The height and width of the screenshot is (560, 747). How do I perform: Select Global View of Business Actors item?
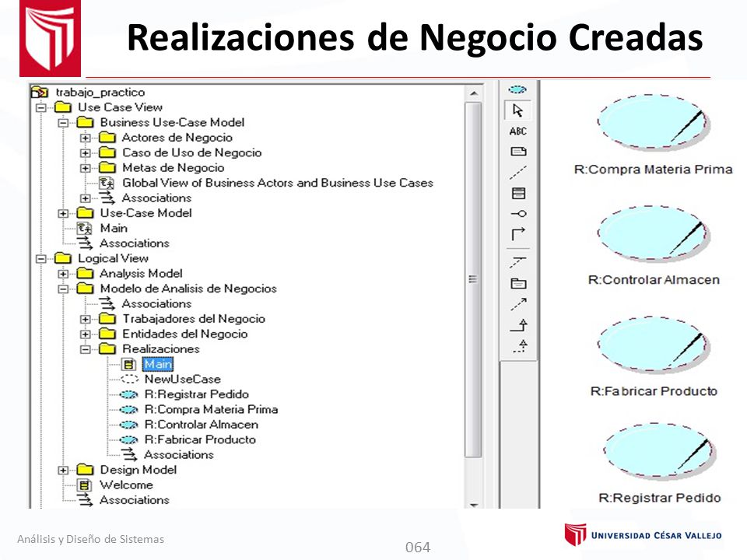(x=278, y=183)
